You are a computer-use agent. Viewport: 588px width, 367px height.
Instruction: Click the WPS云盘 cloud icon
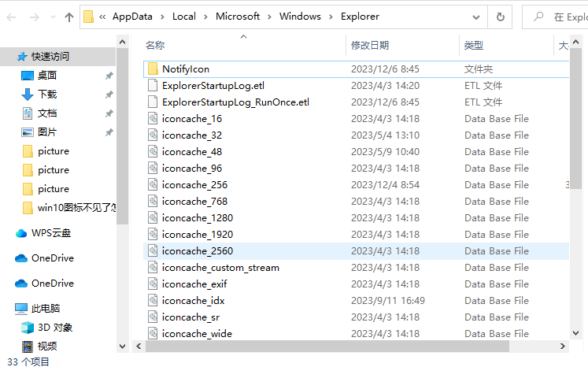[x=21, y=233]
